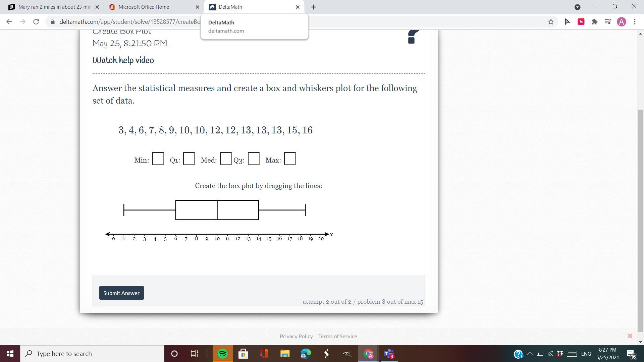
Task: Expand the tab search dropdown arrow
Action: [x=577, y=7]
